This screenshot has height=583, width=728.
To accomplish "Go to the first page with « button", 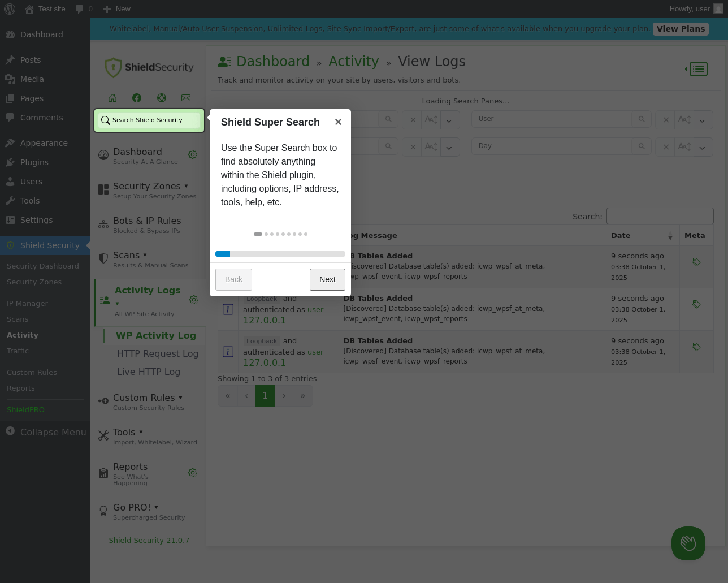I will (228, 396).
